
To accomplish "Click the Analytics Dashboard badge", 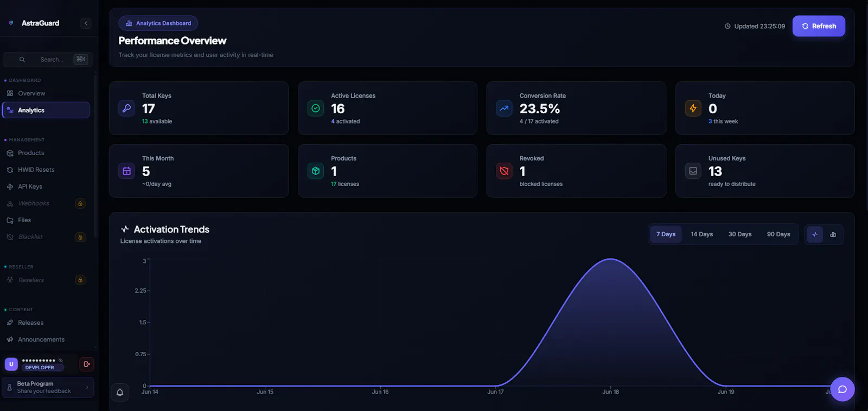I will 158,23.
